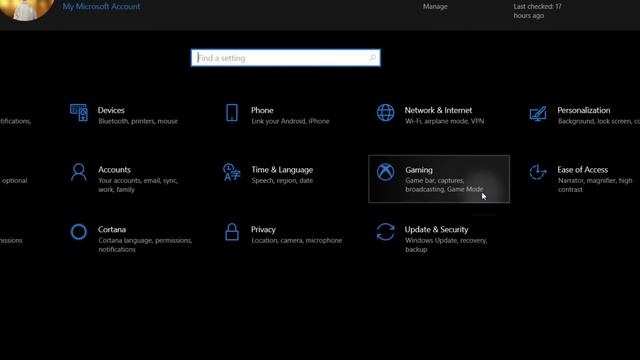Open the Time & Language icon

click(231, 172)
